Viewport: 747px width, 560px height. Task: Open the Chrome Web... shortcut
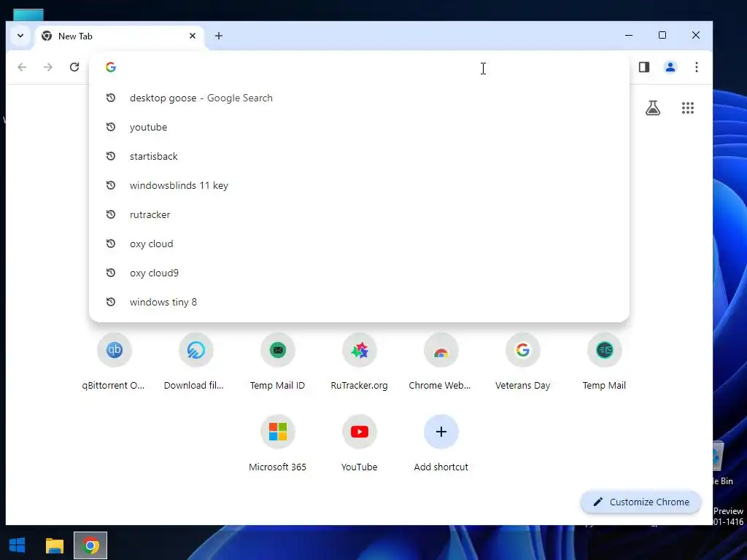pyautogui.click(x=441, y=362)
